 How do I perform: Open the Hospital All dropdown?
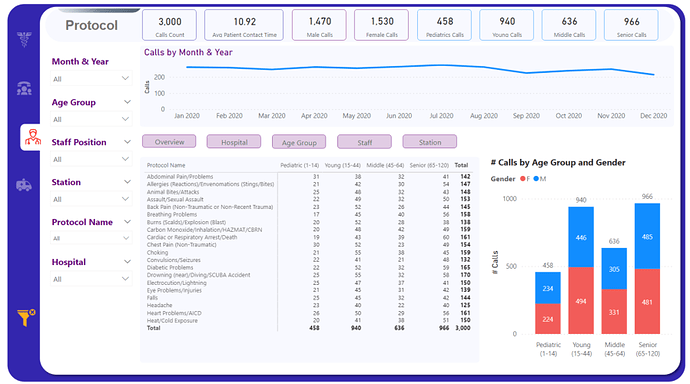(x=91, y=279)
